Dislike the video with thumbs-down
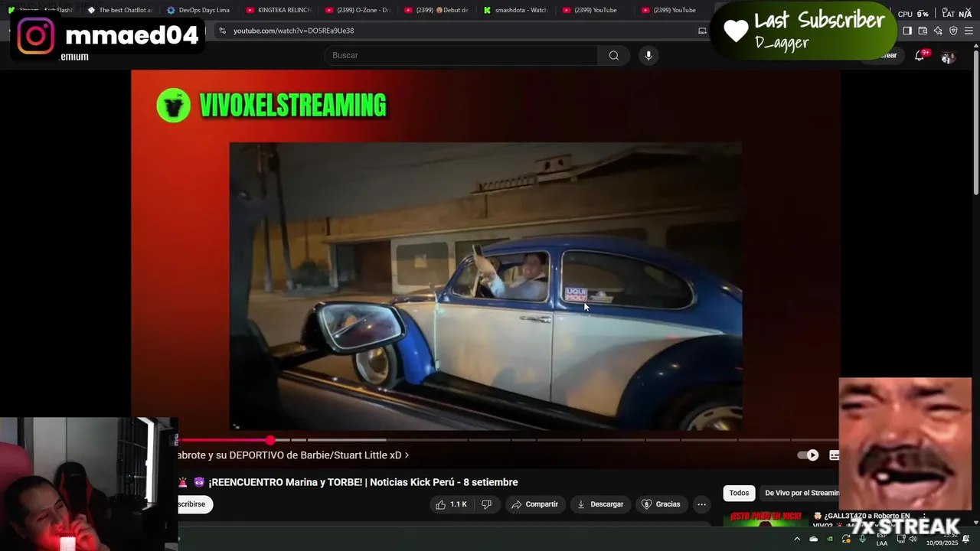The image size is (980, 551). click(486, 504)
